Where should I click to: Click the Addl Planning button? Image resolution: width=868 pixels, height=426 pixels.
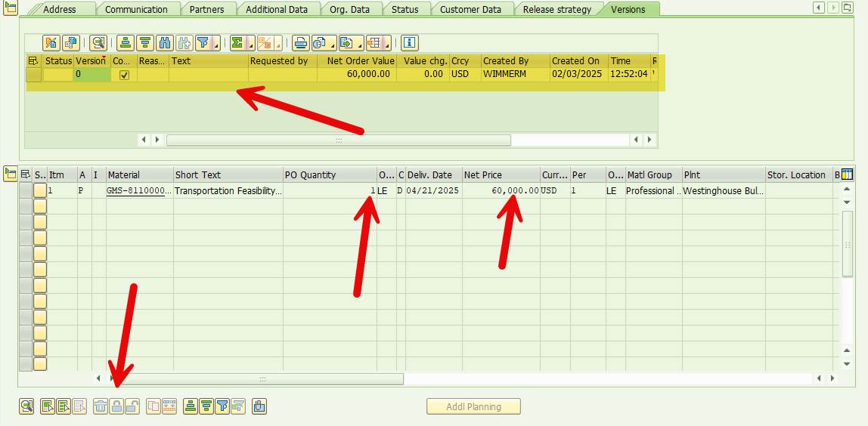pos(474,406)
